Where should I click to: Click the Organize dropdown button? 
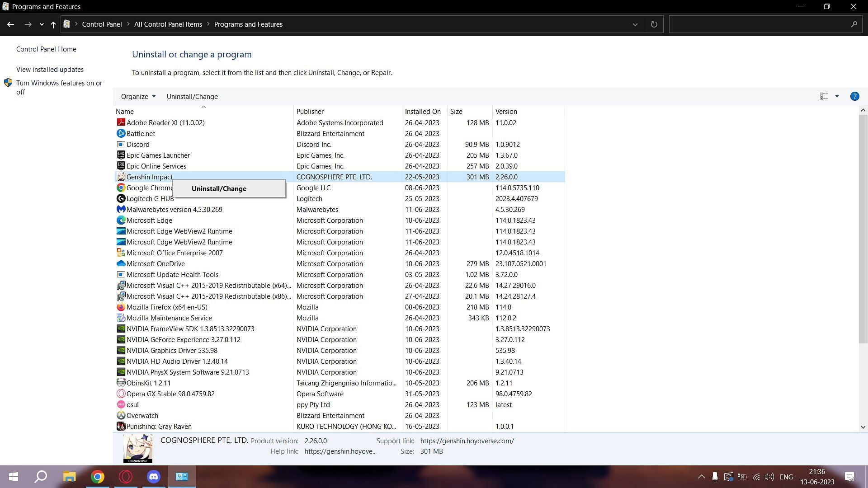pos(138,96)
